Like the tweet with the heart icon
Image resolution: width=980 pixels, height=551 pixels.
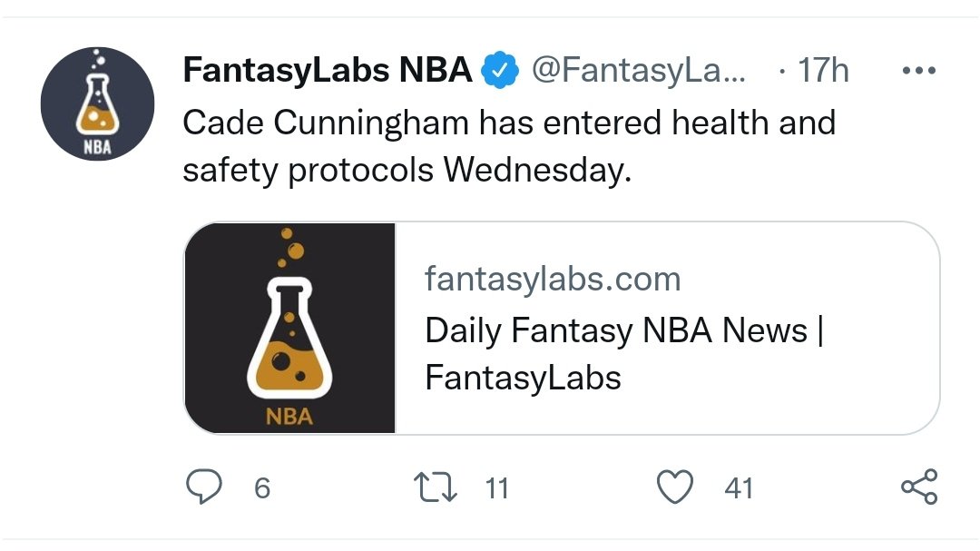point(674,487)
